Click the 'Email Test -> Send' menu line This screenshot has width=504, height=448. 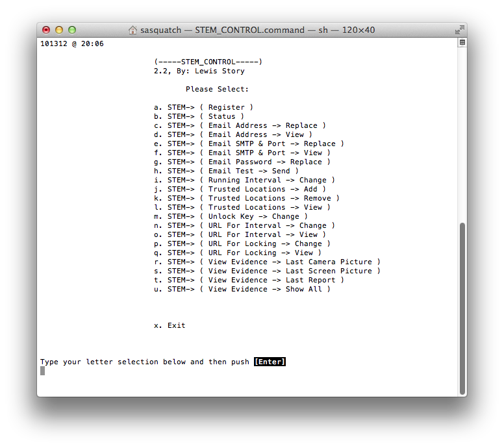point(226,171)
